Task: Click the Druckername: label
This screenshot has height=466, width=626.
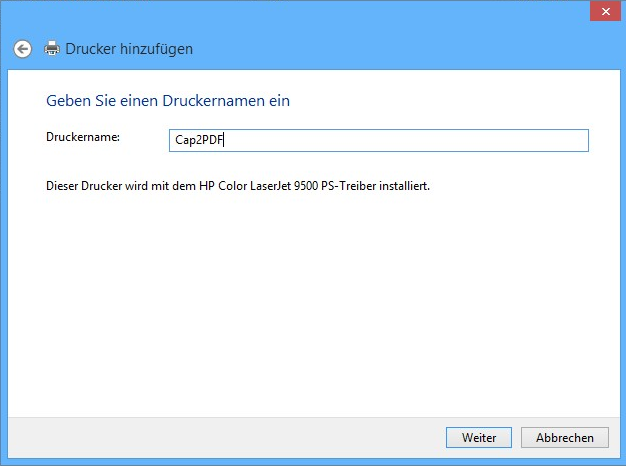Action: [x=83, y=137]
